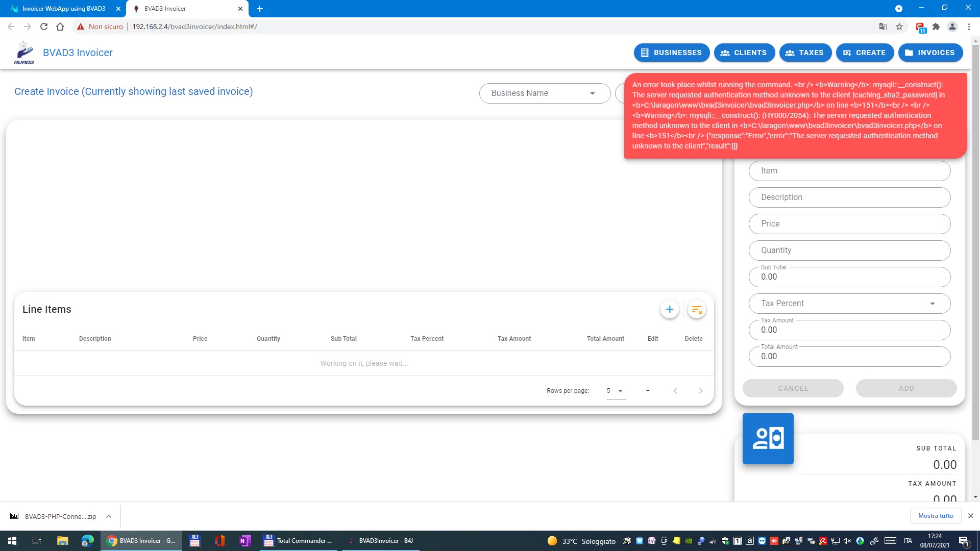This screenshot has height=551, width=980.
Task: Click the Mostra tutto button
Action: click(x=935, y=516)
